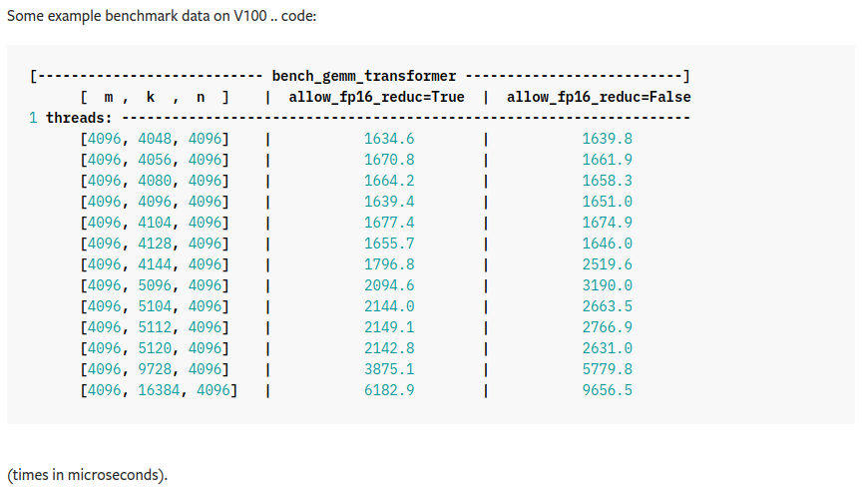868x491 pixels.
Task: Click the value 2094.6
Action: click(x=389, y=286)
